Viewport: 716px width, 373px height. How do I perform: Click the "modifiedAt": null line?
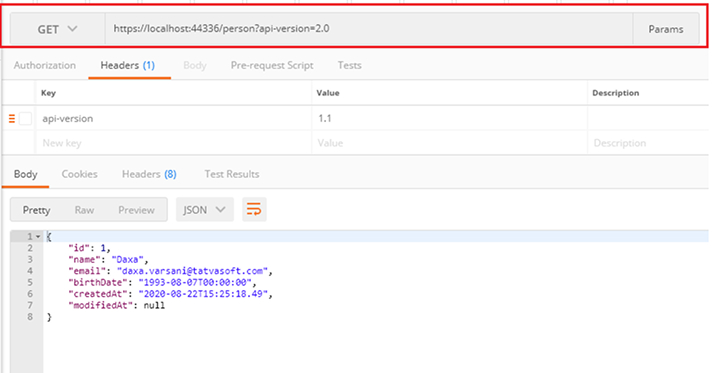(117, 305)
